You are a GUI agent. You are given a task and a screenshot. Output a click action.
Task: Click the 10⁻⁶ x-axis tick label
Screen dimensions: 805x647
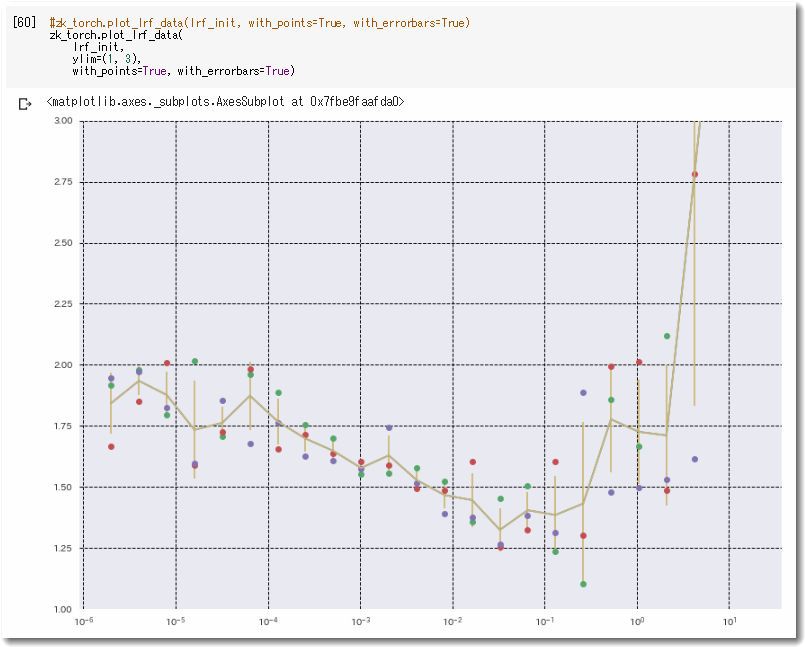pos(84,622)
